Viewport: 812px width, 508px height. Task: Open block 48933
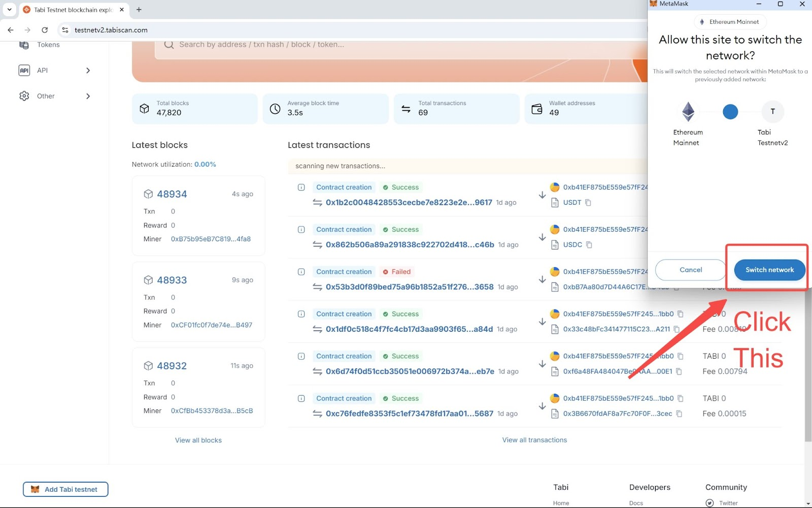[x=172, y=280]
